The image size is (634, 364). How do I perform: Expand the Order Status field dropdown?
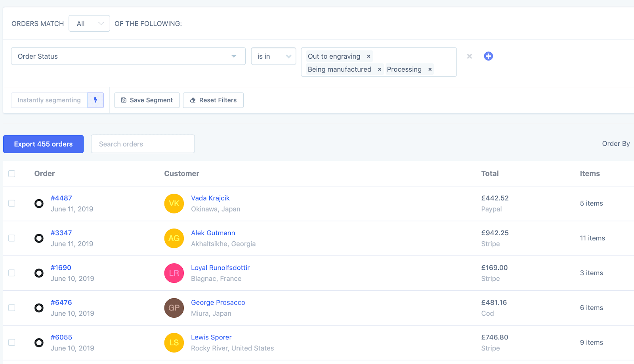point(128,56)
